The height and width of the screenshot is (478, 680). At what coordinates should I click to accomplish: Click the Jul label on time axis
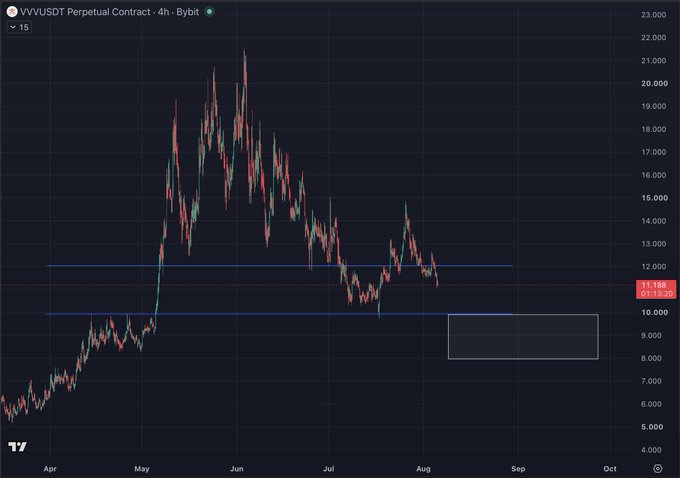[x=329, y=468]
